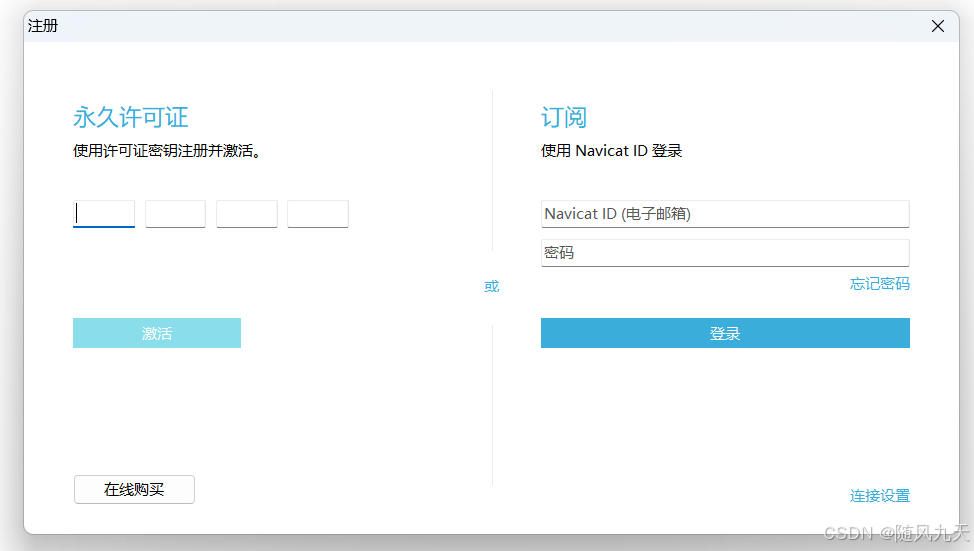Image resolution: width=974 pixels, height=551 pixels.
Task: Click the 永久许可证 heading text
Action: click(130, 117)
